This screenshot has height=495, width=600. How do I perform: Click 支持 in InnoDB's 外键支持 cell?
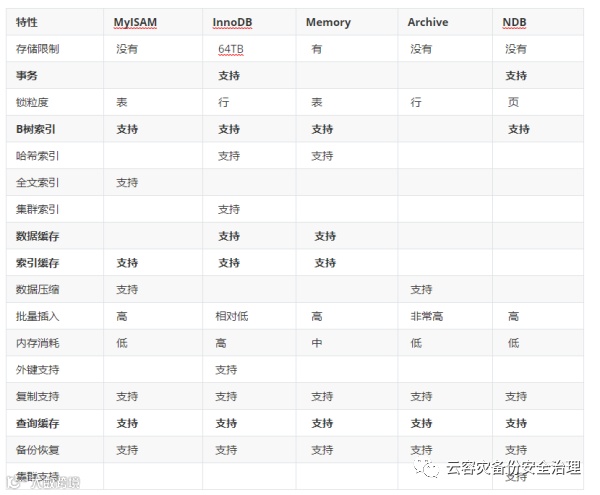(226, 370)
